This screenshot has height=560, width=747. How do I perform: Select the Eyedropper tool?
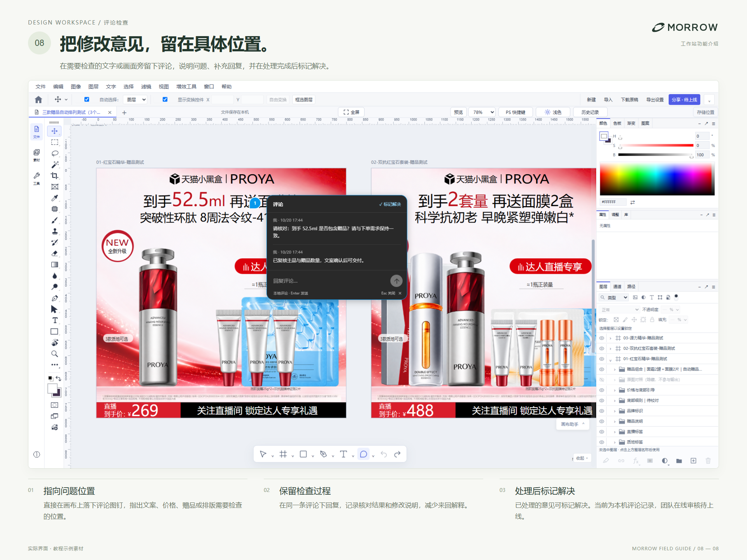point(54,198)
